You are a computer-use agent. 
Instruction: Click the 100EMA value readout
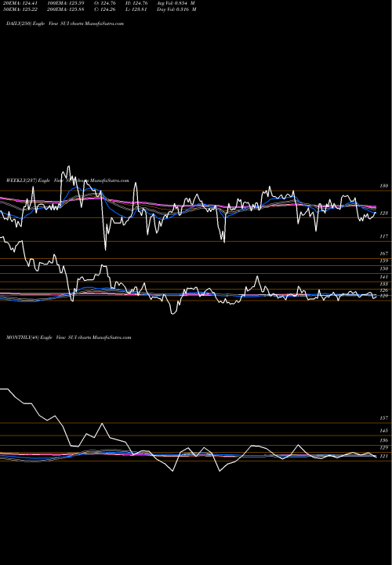[66, 3]
